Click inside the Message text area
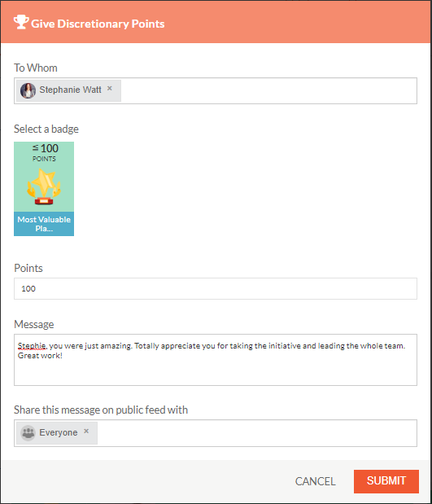432x504 pixels. point(216,360)
